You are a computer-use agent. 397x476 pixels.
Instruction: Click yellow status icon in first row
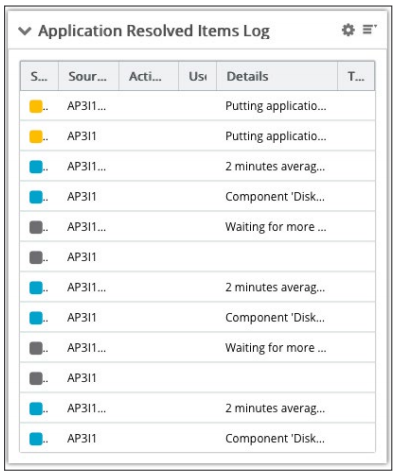coord(36,106)
